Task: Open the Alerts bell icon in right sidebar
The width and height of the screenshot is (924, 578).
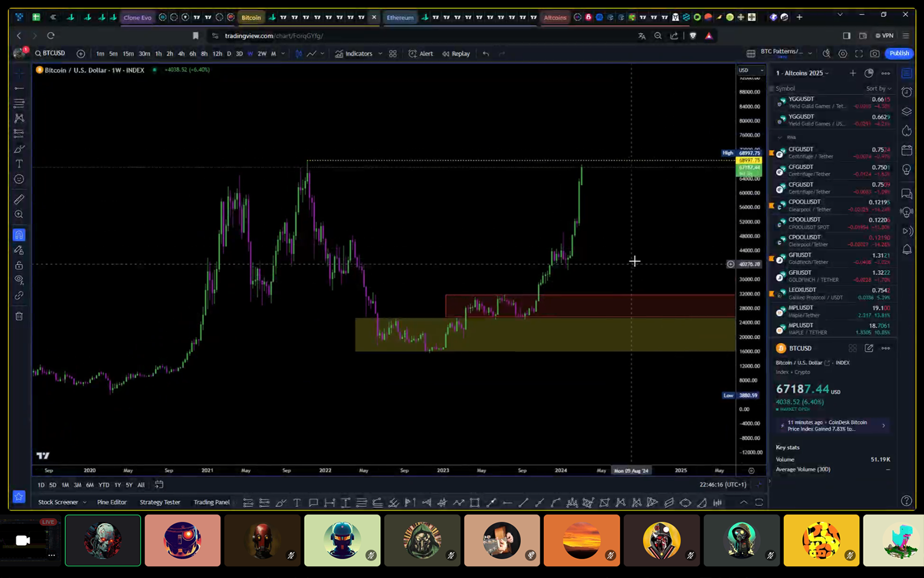Action: [x=907, y=250]
